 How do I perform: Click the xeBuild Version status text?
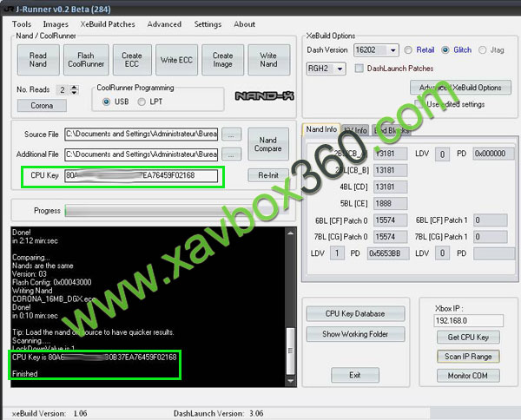(x=49, y=414)
